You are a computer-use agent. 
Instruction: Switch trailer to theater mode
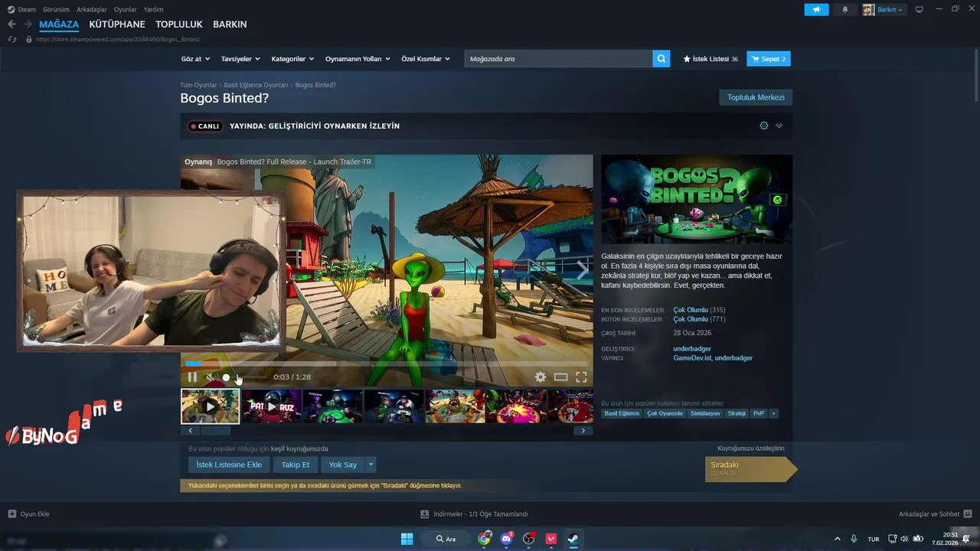(x=561, y=377)
